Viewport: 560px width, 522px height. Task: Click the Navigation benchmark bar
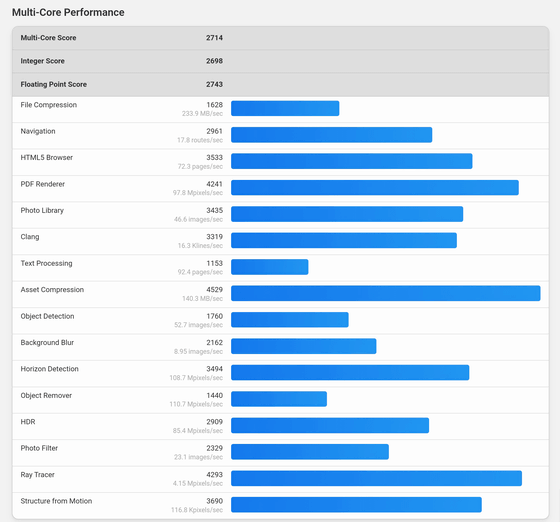[x=331, y=135]
